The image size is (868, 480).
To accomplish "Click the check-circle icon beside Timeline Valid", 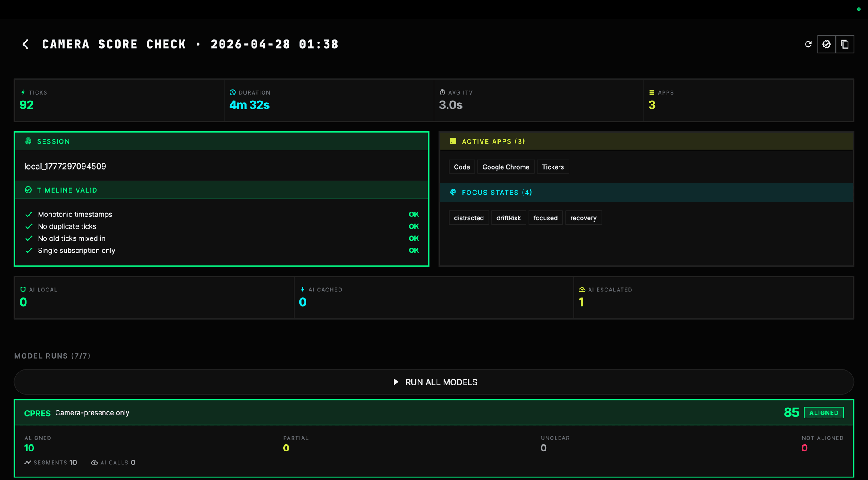I will tap(28, 190).
